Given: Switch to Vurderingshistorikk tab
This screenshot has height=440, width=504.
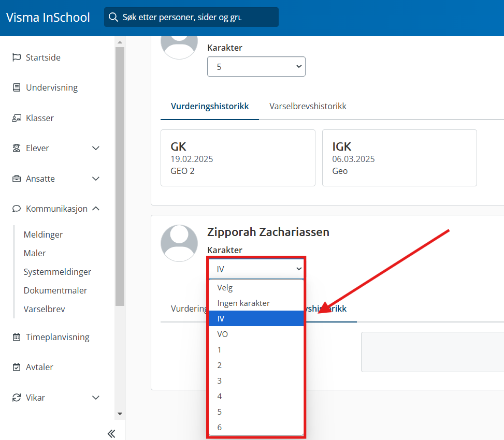Looking at the screenshot, I should tap(210, 106).
